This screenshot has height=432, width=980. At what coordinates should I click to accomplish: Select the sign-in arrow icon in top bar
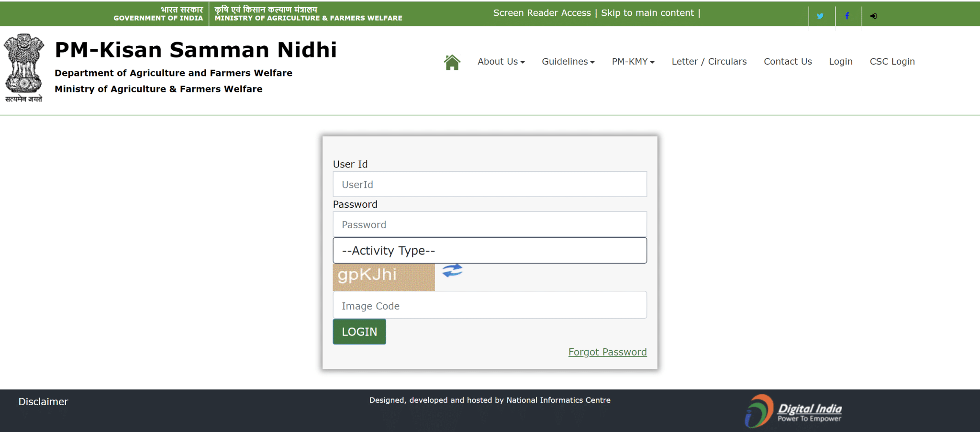873,16
